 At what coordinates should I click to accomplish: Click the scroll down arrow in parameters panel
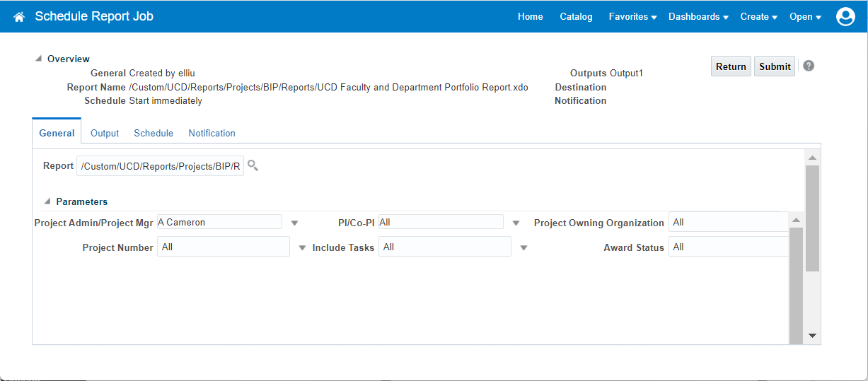[812, 335]
